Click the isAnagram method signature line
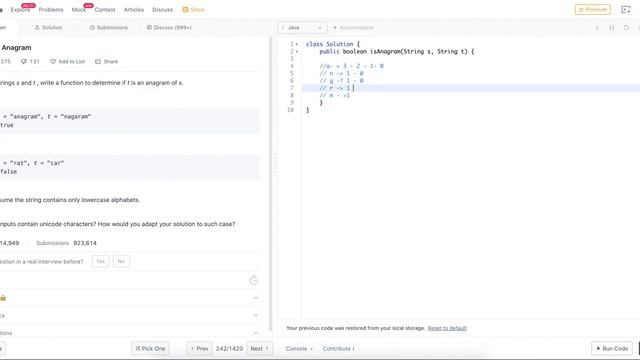 coord(397,51)
